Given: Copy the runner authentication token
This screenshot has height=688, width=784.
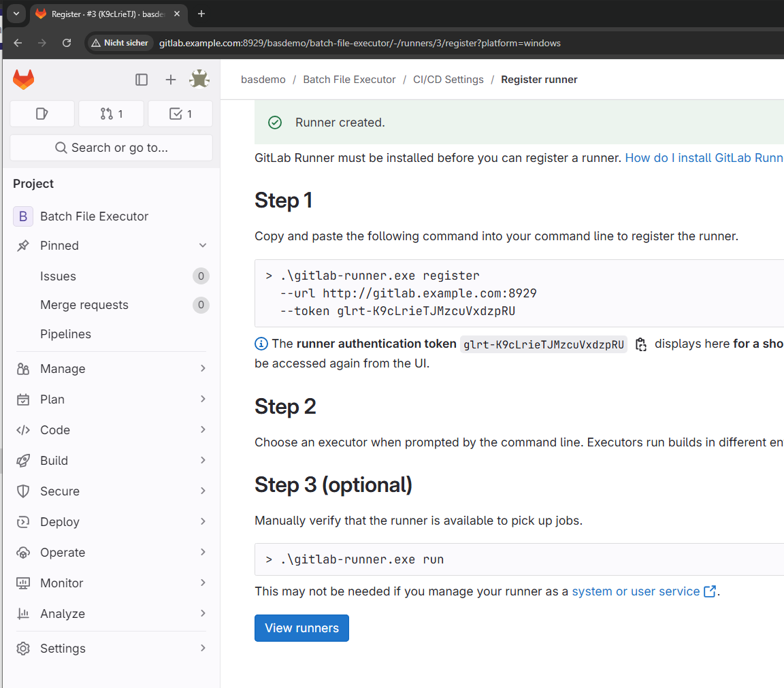Looking at the screenshot, I should click(640, 344).
